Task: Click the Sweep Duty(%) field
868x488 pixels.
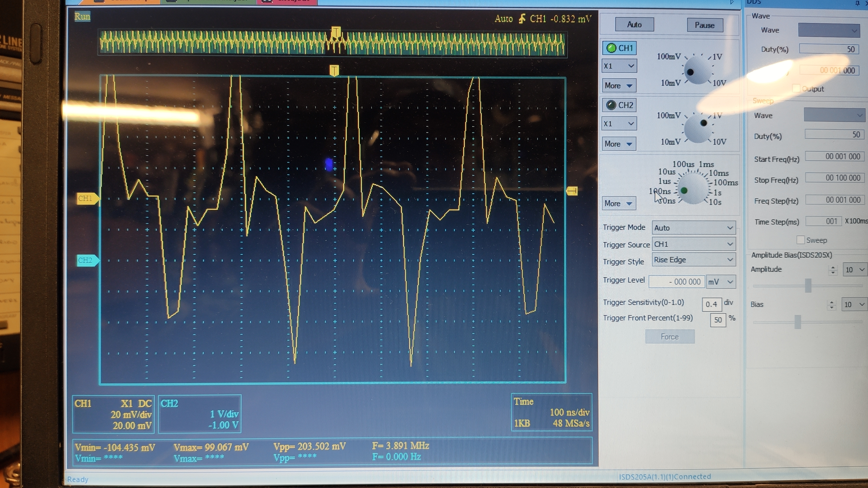Action: 835,134
